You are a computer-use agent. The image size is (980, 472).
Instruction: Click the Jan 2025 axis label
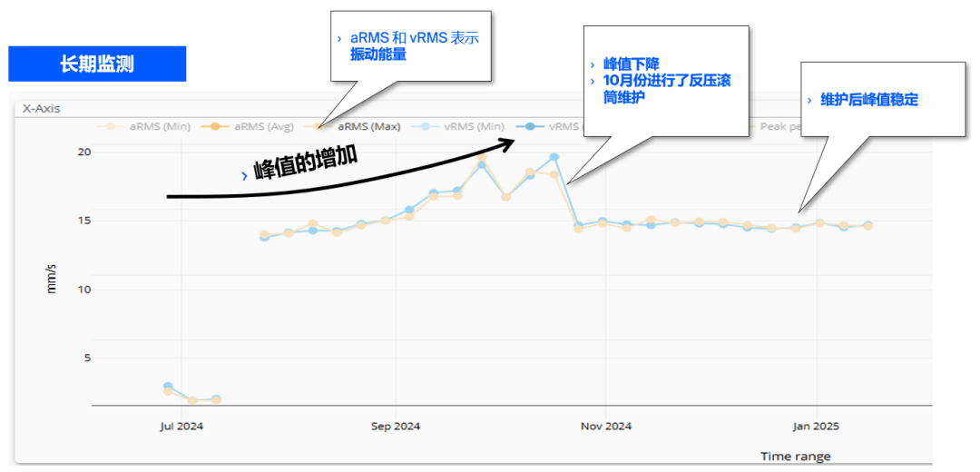pyautogui.click(x=816, y=426)
